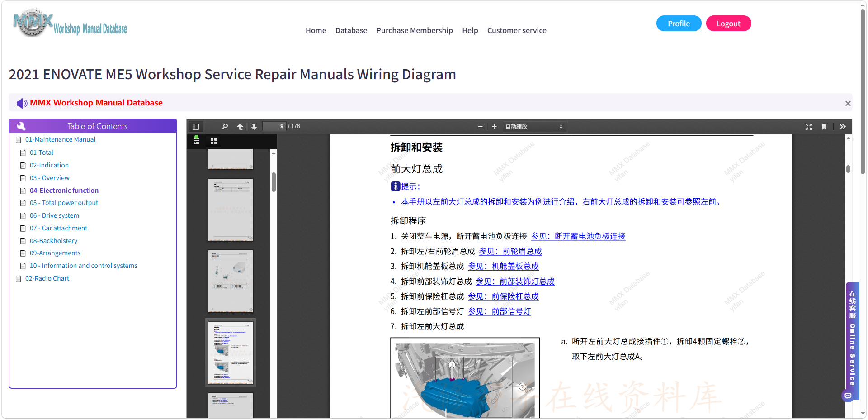
Task: Click document icon beside 06 - Drive system
Action: point(23,216)
